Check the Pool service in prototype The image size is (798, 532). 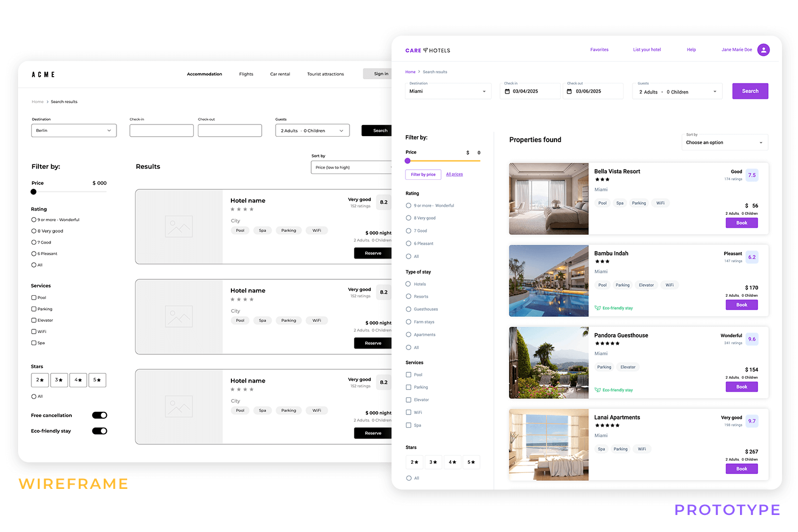click(409, 375)
